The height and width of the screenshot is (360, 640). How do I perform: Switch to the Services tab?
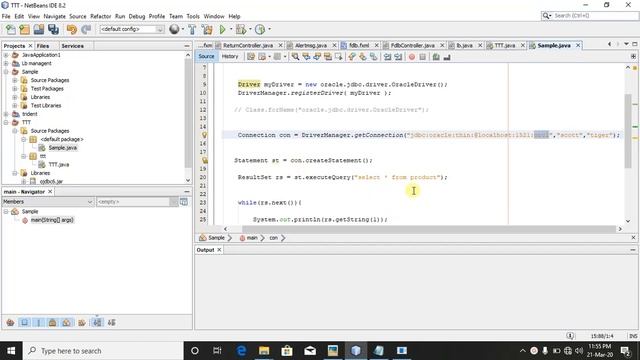(73, 46)
